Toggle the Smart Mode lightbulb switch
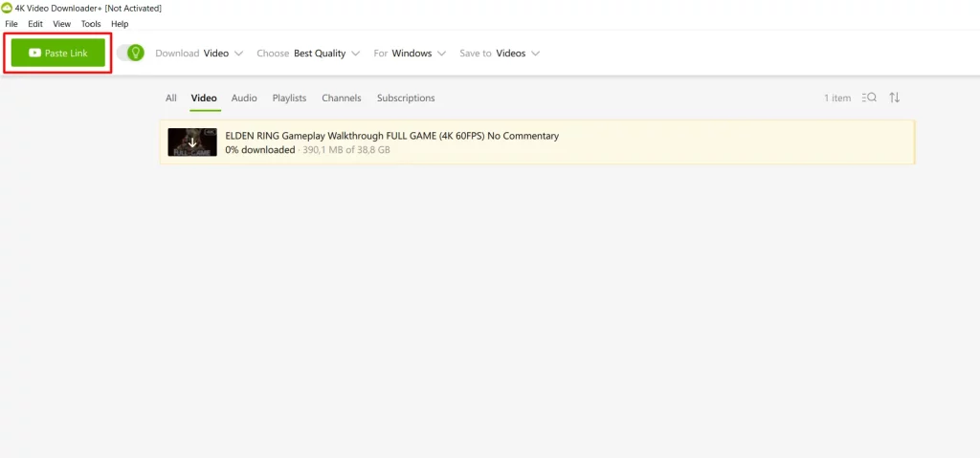980x458 pixels. 130,54
